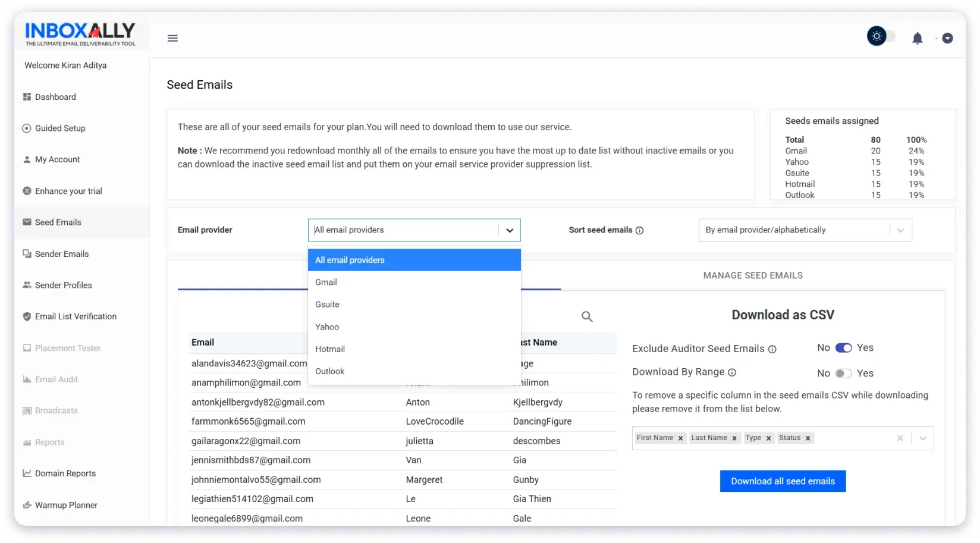Open the Sort seed emails dropdown
The height and width of the screenshot is (543, 980).
805,230
